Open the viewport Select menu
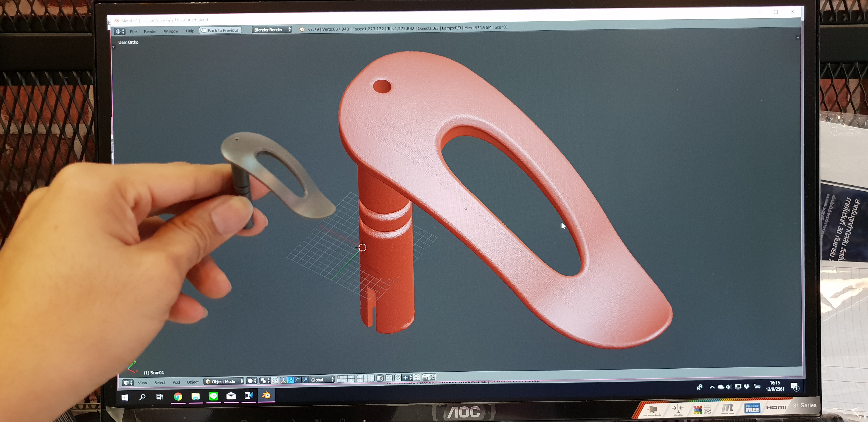The height and width of the screenshot is (422, 868). pyautogui.click(x=160, y=383)
